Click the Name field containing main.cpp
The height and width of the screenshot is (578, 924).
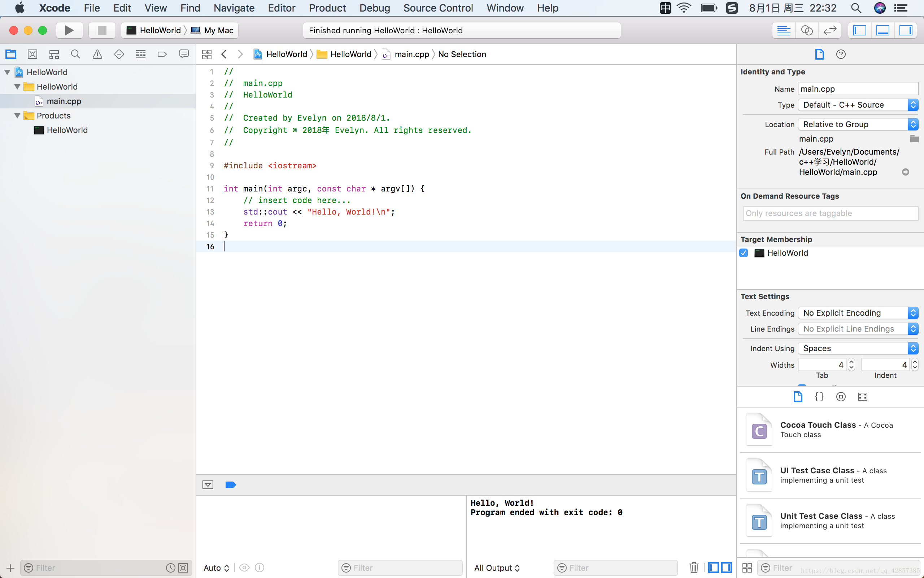tap(858, 89)
